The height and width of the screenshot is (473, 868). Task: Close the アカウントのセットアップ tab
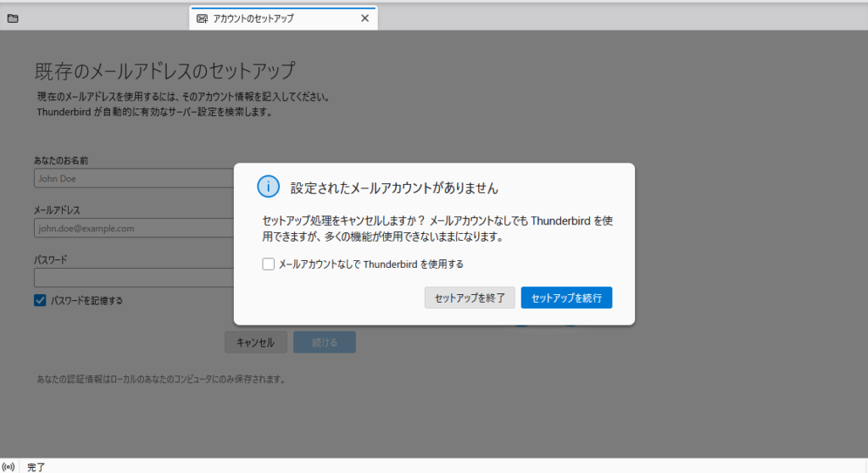coord(364,18)
